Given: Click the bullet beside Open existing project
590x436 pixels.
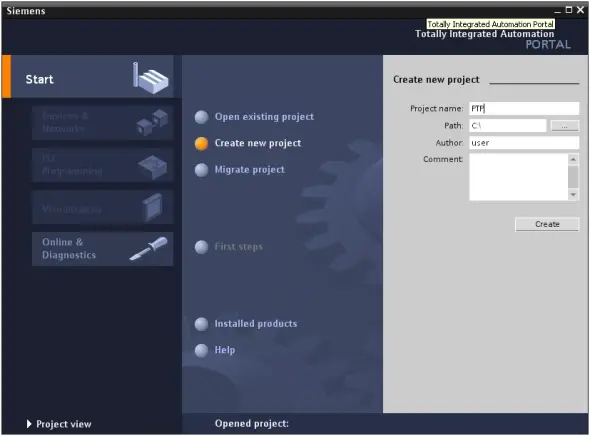Looking at the screenshot, I should coord(201,117).
